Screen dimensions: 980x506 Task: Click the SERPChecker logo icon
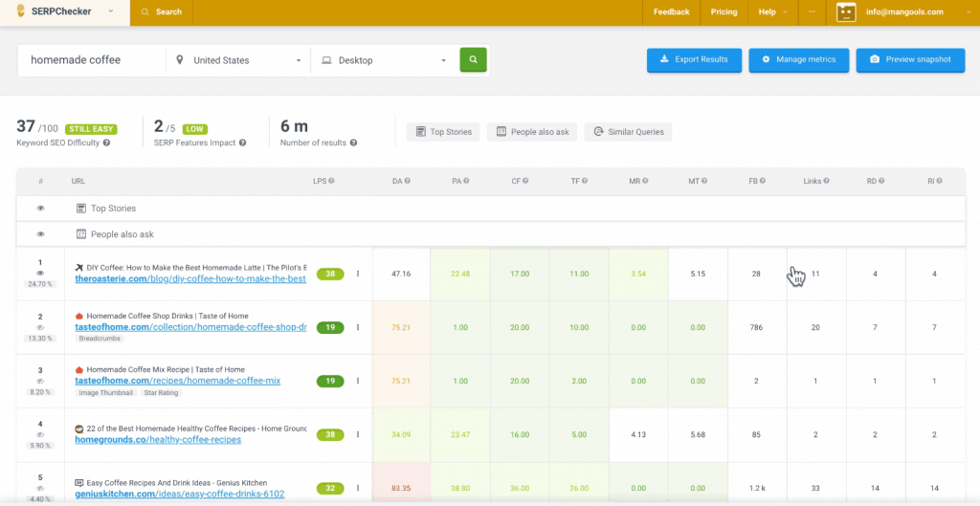point(21,11)
